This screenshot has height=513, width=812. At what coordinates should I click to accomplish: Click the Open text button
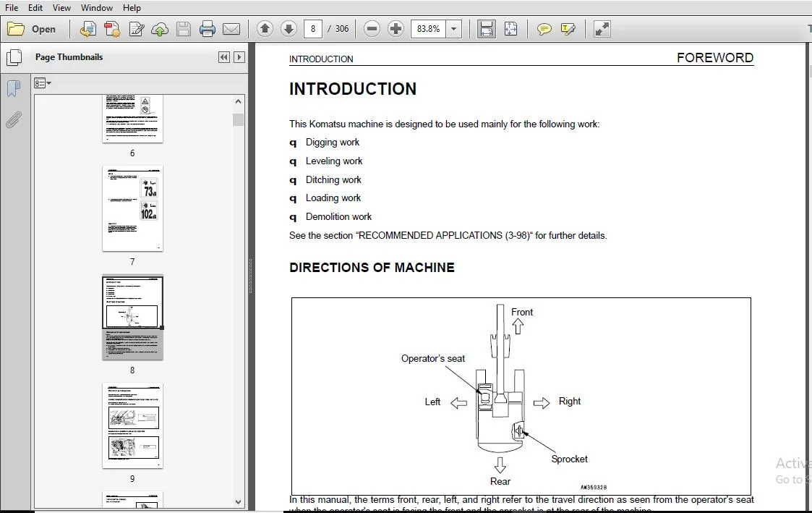click(43, 29)
